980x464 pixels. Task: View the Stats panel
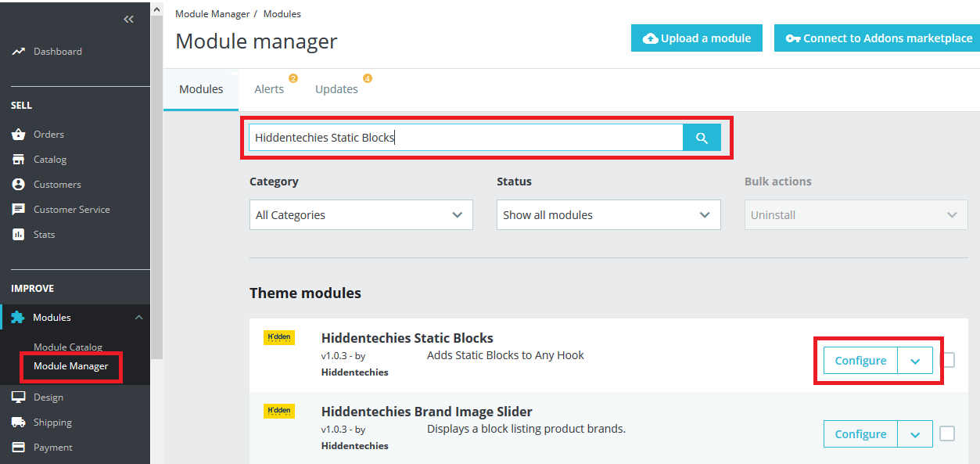coord(20,234)
